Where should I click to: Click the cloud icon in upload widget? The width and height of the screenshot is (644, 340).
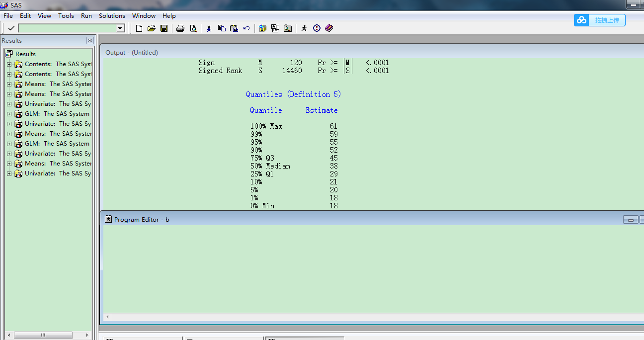pos(581,20)
